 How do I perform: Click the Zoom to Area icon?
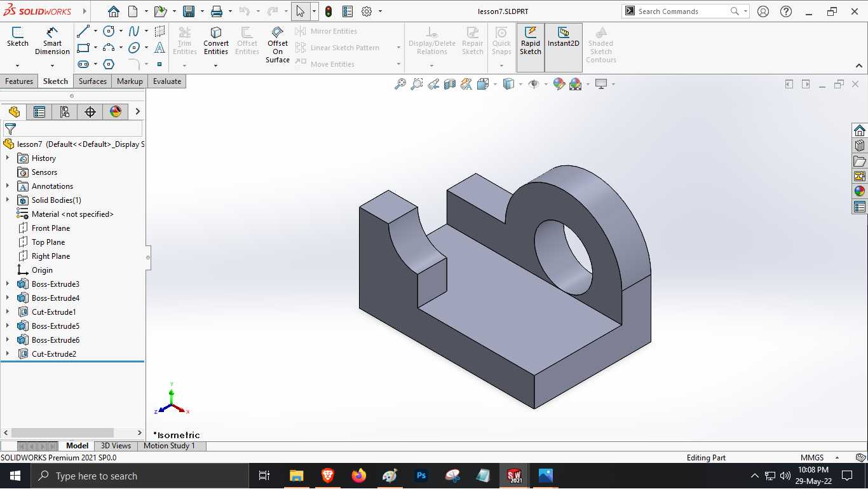point(417,84)
